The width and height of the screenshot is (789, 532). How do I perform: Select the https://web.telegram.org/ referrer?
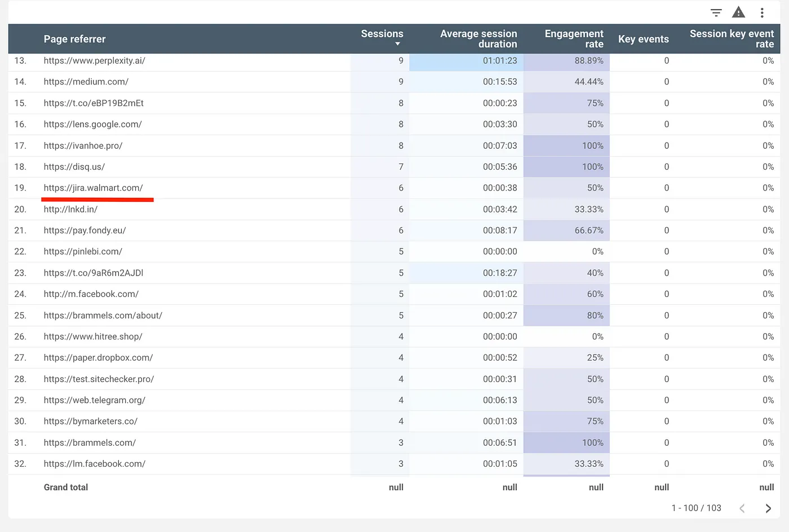(x=95, y=400)
